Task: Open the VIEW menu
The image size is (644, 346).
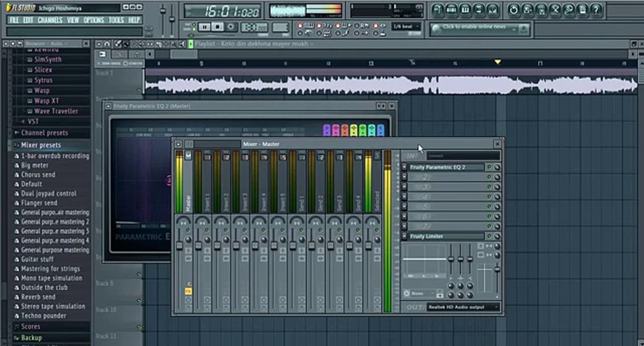Action: coord(73,20)
